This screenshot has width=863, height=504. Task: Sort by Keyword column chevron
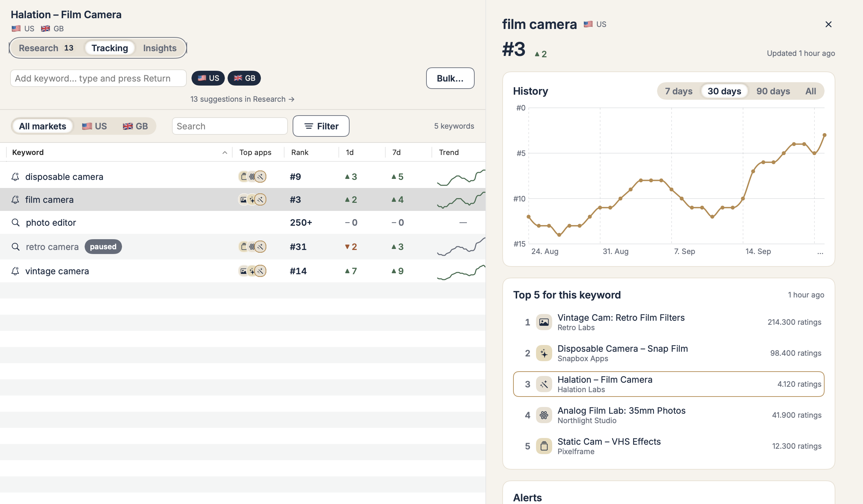click(x=225, y=153)
